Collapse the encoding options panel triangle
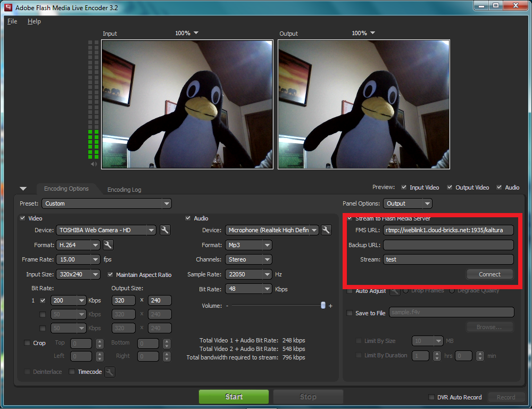Viewport: 532px width, 409px height. 23,189
